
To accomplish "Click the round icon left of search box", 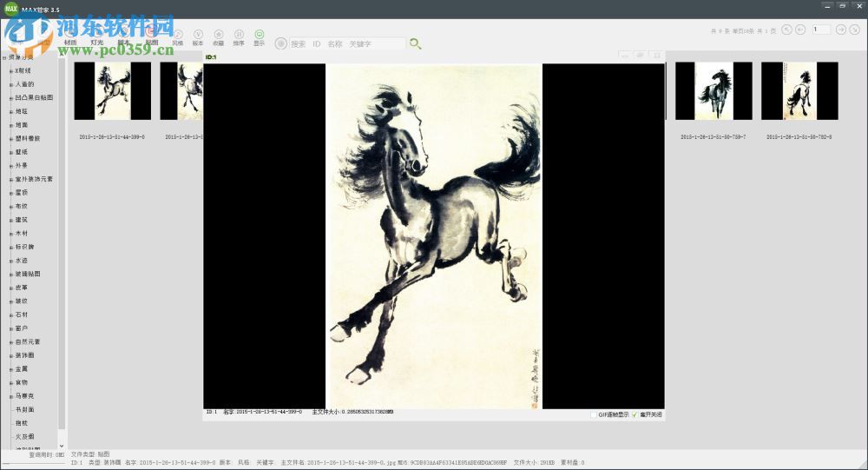I will pos(281,43).
